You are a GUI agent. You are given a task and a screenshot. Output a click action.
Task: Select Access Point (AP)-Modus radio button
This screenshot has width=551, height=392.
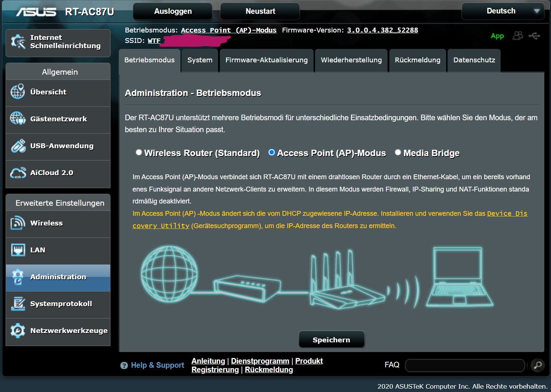click(x=272, y=152)
